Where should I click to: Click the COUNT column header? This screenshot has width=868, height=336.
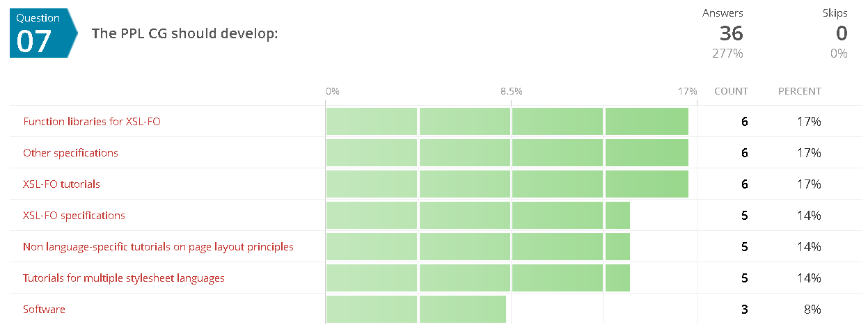(731, 91)
